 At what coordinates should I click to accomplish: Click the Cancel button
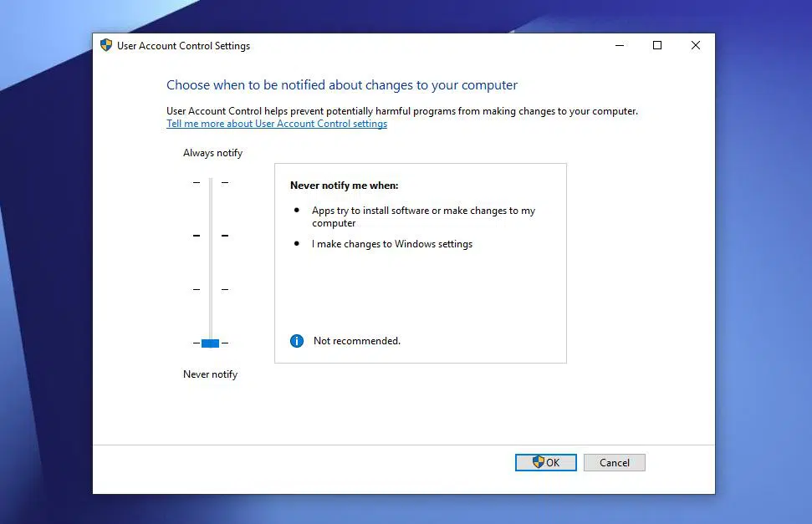pos(614,462)
